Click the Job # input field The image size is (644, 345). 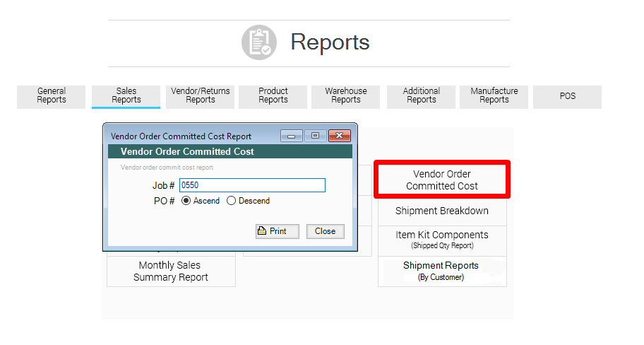[252, 185]
